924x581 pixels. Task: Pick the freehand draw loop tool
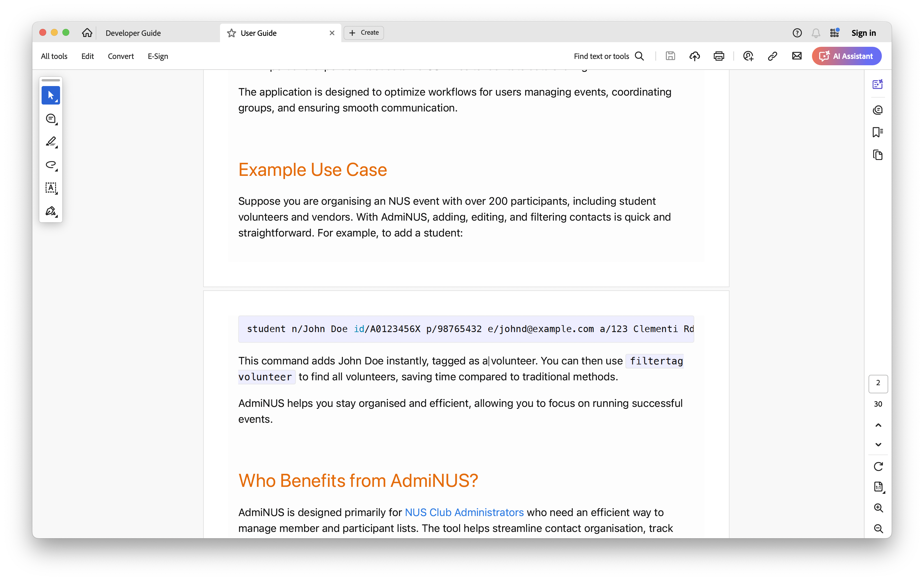(x=51, y=165)
